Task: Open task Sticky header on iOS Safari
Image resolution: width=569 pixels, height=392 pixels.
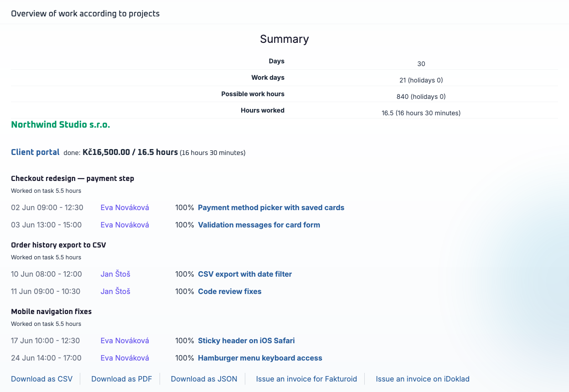Action: (x=246, y=340)
